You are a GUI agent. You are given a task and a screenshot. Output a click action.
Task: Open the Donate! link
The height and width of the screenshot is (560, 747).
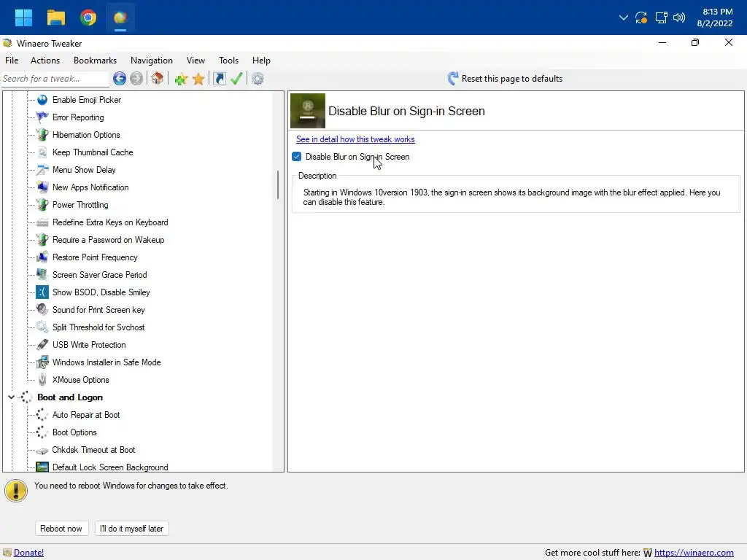click(28, 553)
